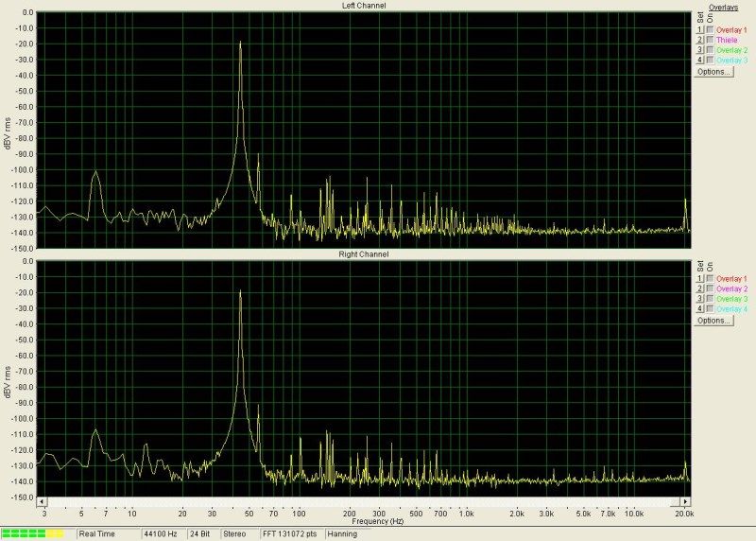Image resolution: width=756 pixels, height=541 pixels.
Task: Click the frequency scrollbar left arrow
Action: [x=42, y=502]
